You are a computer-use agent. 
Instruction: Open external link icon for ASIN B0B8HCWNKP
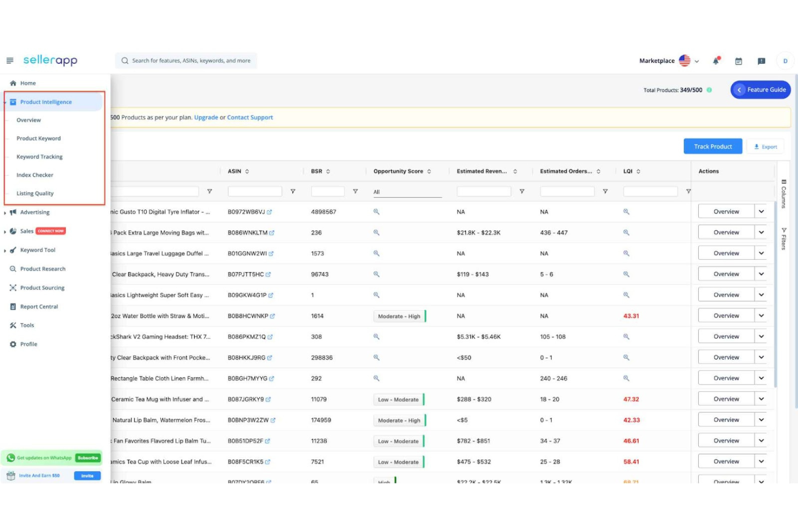272,316
